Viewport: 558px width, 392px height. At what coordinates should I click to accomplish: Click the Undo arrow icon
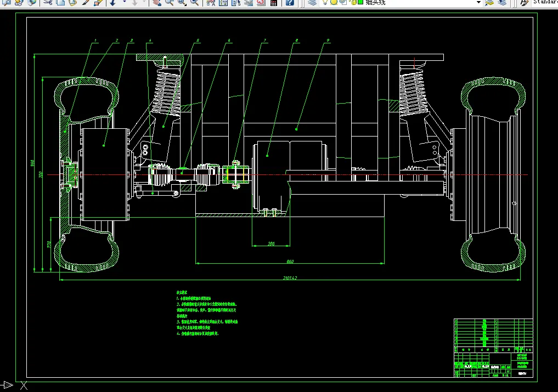click(113, 2)
